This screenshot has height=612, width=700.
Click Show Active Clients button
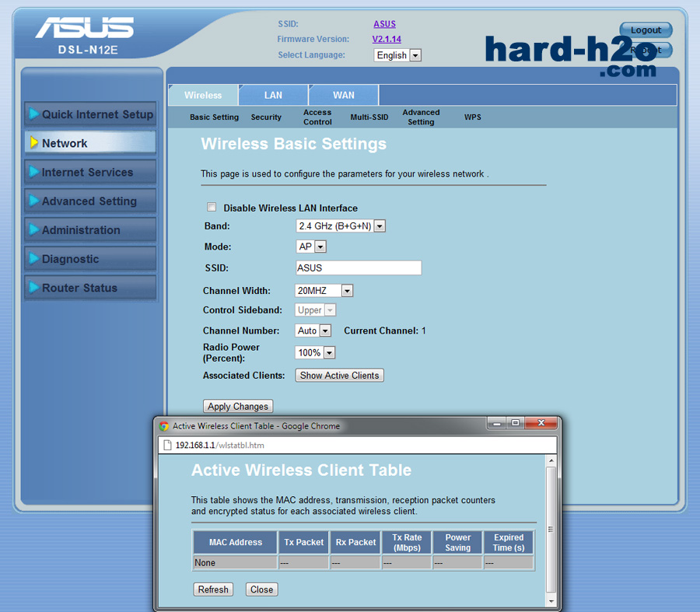(x=339, y=376)
